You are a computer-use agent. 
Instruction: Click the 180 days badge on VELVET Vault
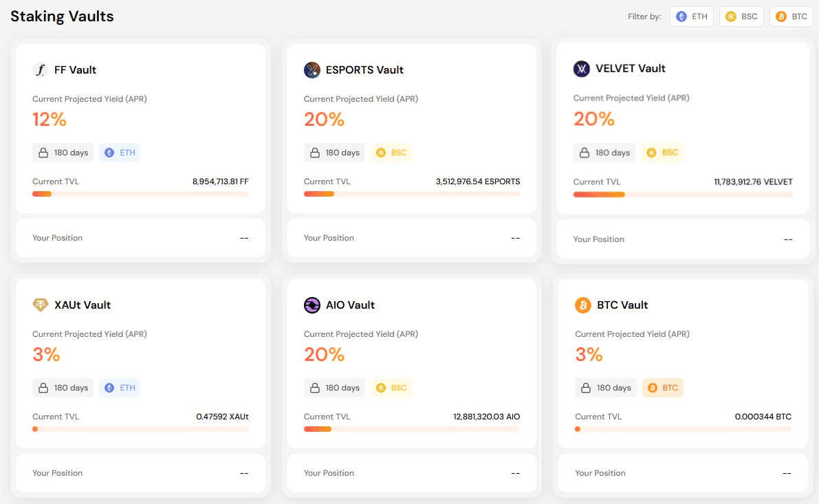[604, 153]
